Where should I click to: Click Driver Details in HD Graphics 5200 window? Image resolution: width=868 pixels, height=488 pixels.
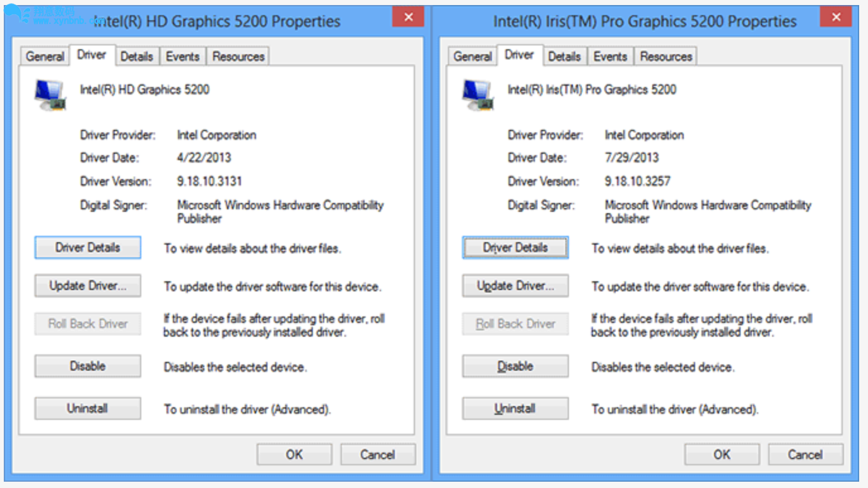pos(88,247)
